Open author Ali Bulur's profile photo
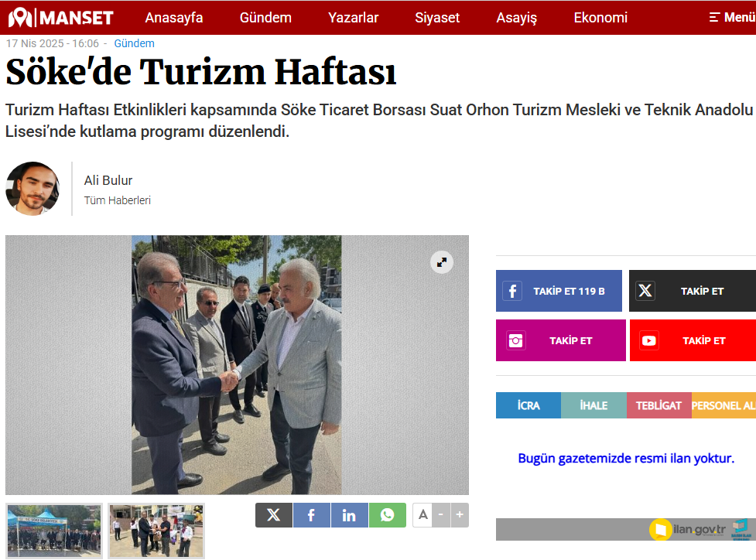 pyautogui.click(x=32, y=189)
